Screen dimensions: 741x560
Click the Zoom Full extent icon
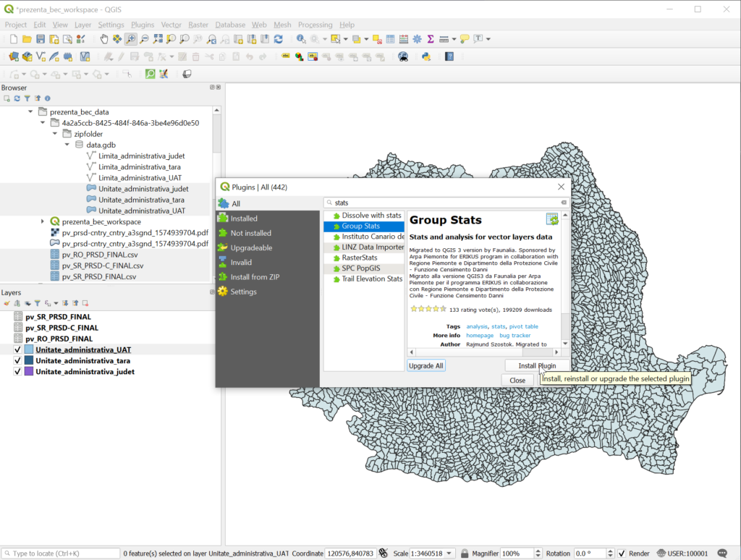click(x=158, y=39)
